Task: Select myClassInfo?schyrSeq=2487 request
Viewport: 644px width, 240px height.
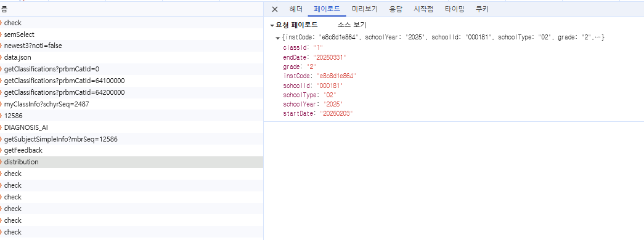Action: 131,104
